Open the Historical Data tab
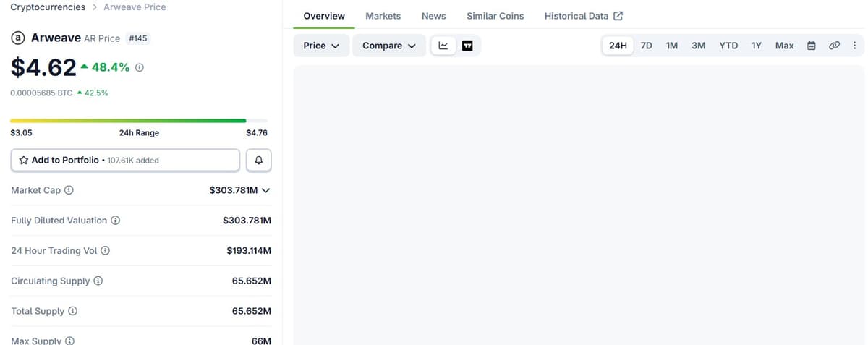868x345 pixels. coord(584,16)
